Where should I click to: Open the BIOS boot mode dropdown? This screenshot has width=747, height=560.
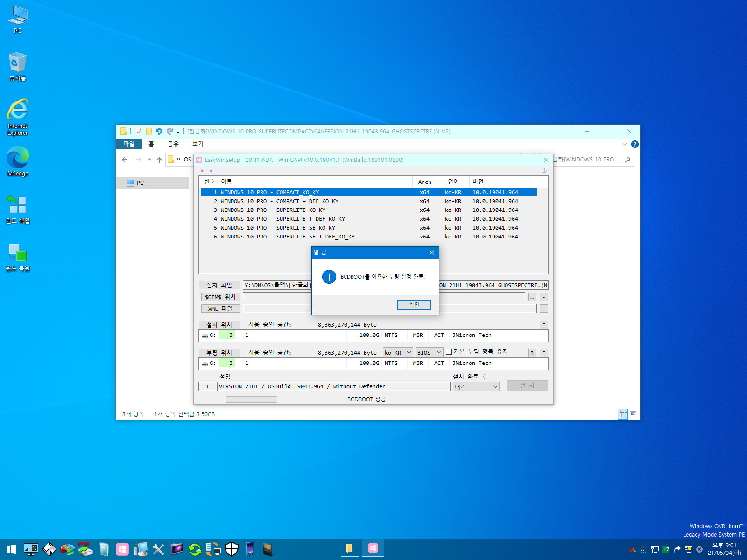[x=429, y=352]
